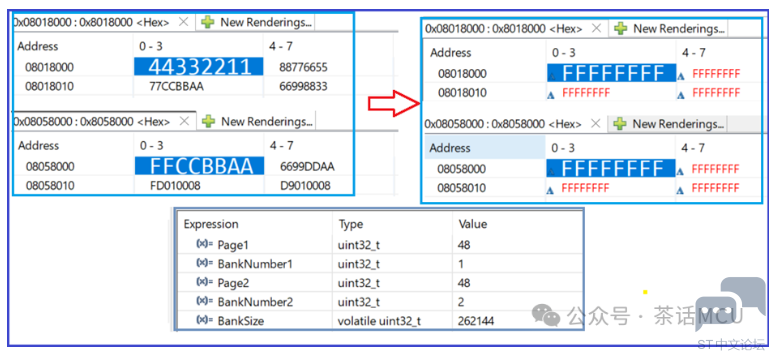The width and height of the screenshot is (774, 360).
Task: Click green plus icon in right 0x08018000 panel
Action: [x=620, y=29]
